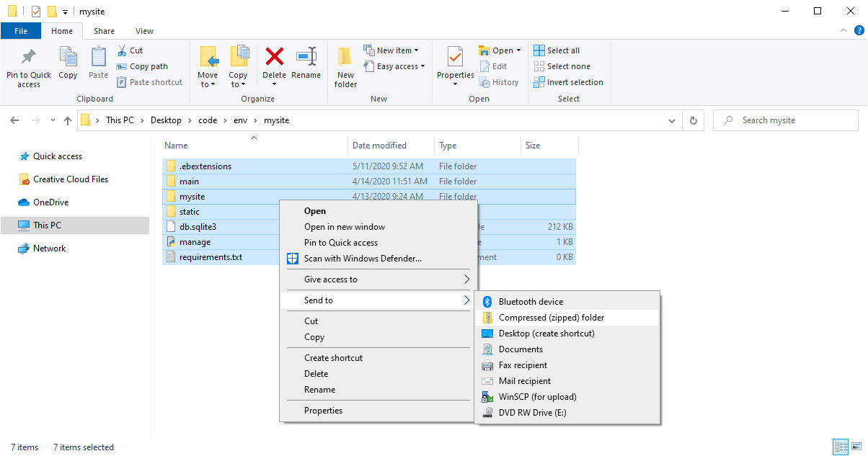The image size is (868, 456).
Task: Open the recent locations dropdown arrow
Action: pyautogui.click(x=53, y=121)
